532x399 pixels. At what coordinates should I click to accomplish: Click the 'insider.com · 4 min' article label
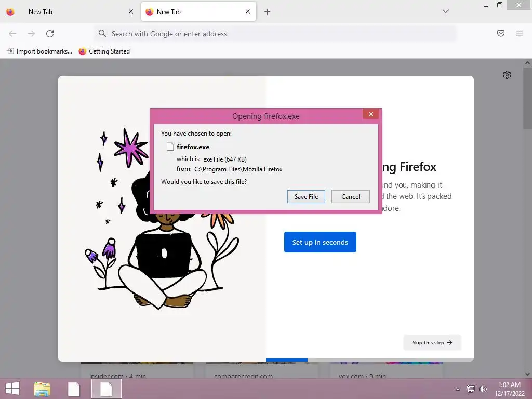pyautogui.click(x=117, y=376)
